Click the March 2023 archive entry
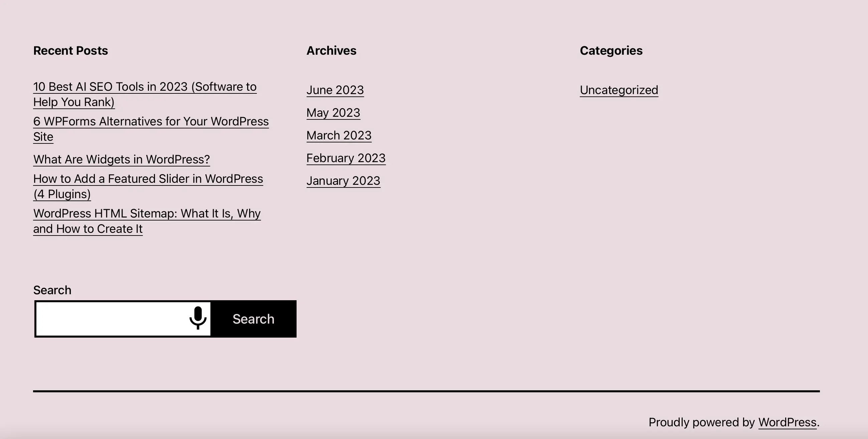 tap(338, 135)
